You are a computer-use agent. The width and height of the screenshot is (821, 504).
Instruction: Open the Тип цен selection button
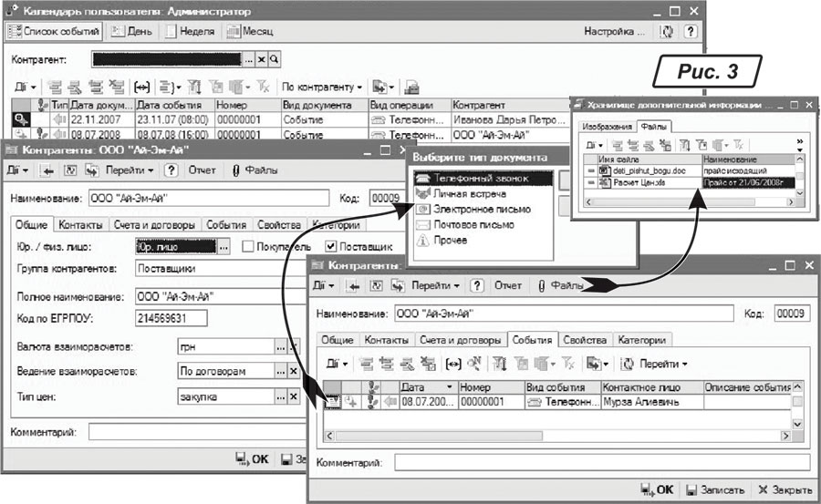click(x=280, y=396)
